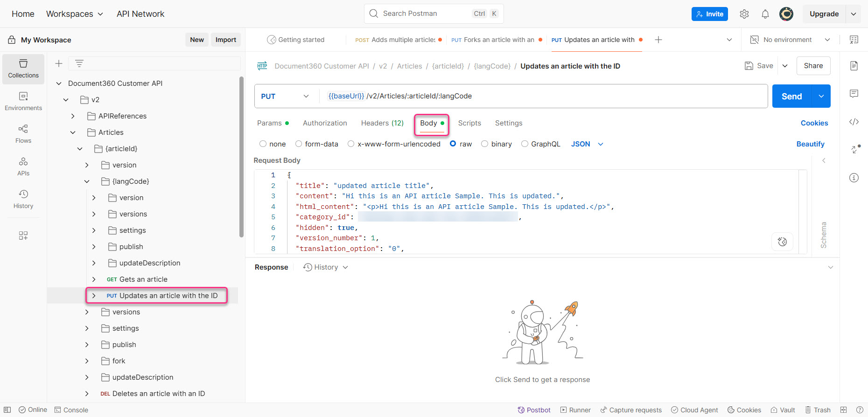868x417 pixels.
Task: Open the Runner from status bar
Action: coord(575,410)
